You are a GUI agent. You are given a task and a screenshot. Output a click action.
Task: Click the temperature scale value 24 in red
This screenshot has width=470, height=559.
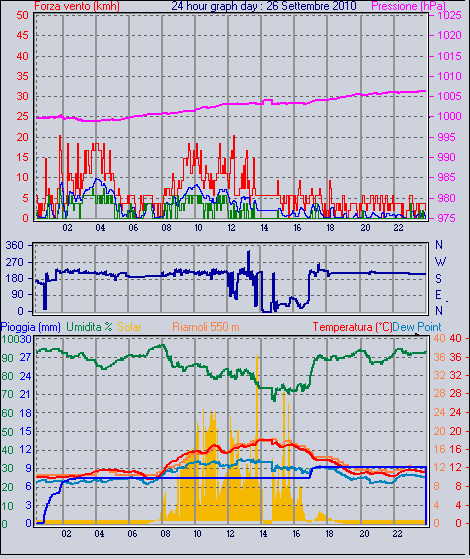point(455,412)
